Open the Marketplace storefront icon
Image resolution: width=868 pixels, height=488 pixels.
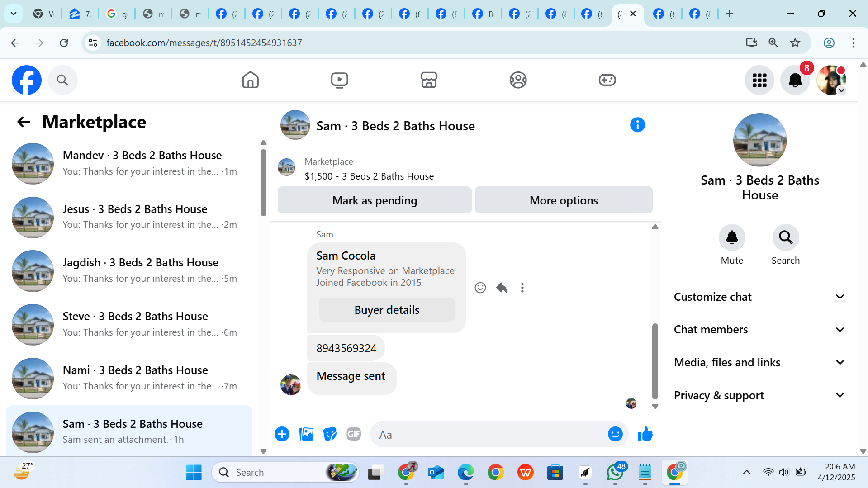click(428, 80)
